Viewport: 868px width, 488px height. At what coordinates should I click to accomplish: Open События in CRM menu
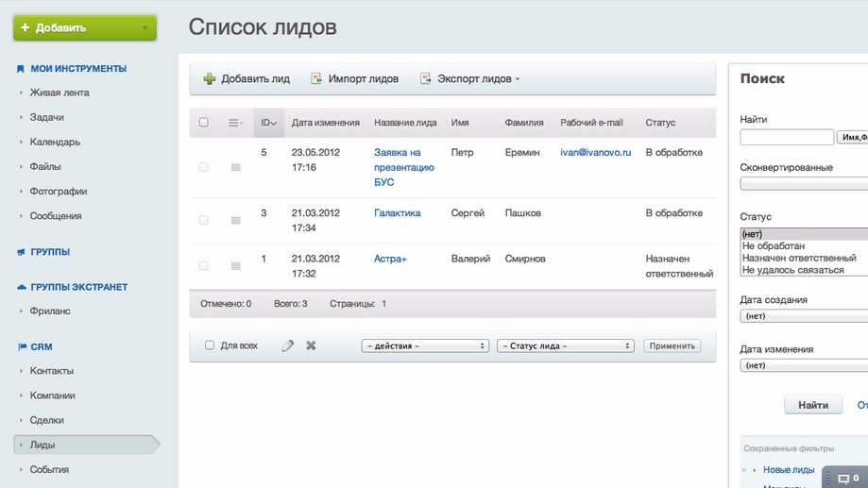(49, 469)
